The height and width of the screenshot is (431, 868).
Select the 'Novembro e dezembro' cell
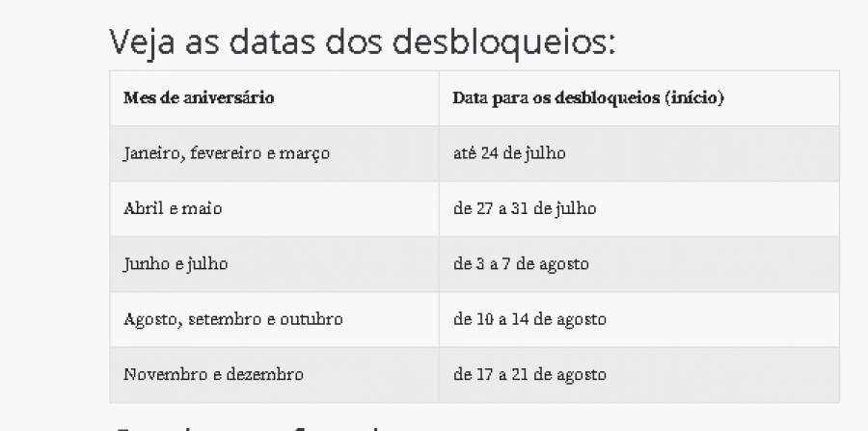(x=274, y=374)
